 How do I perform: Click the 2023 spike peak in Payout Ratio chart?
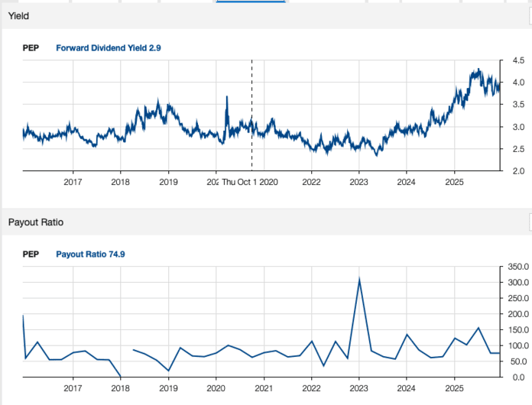[x=359, y=280]
